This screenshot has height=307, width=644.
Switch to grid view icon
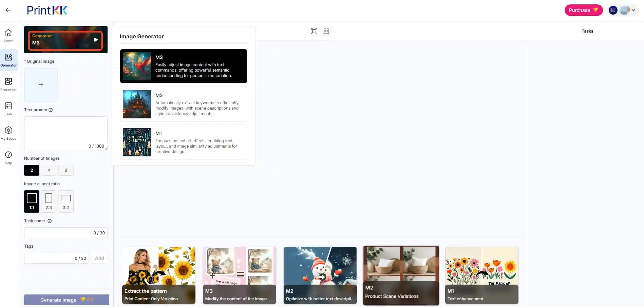click(326, 31)
